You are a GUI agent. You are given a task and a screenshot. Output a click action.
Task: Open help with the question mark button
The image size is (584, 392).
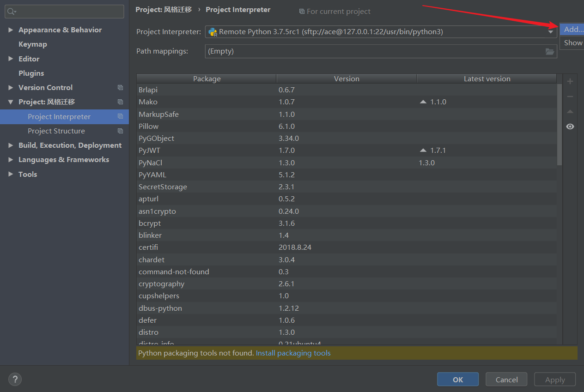[15, 380]
